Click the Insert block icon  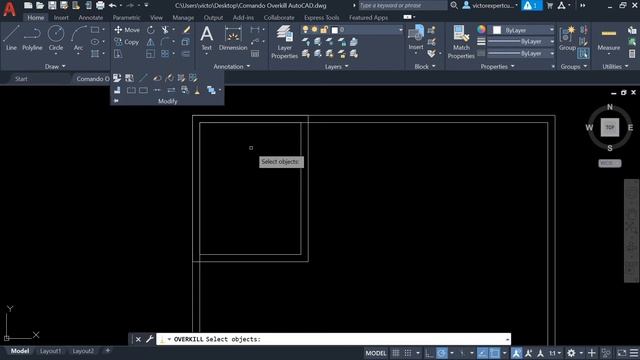coord(416,38)
